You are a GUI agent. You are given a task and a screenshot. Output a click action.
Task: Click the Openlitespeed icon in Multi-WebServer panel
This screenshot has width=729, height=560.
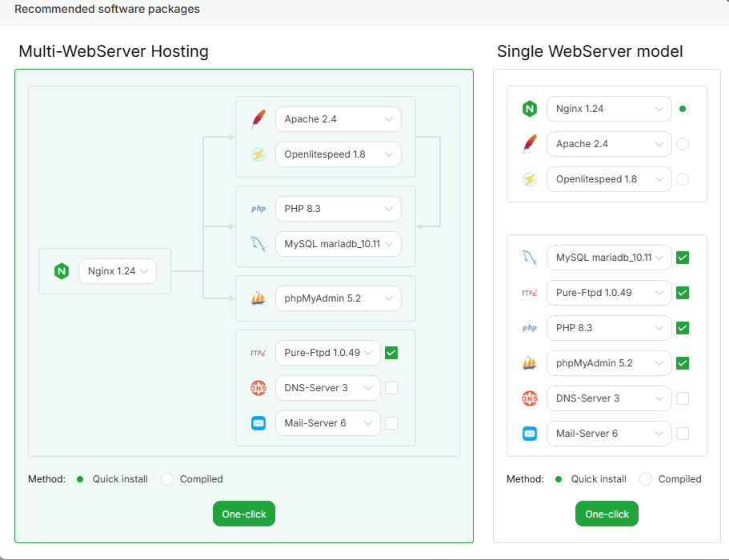pyautogui.click(x=258, y=154)
